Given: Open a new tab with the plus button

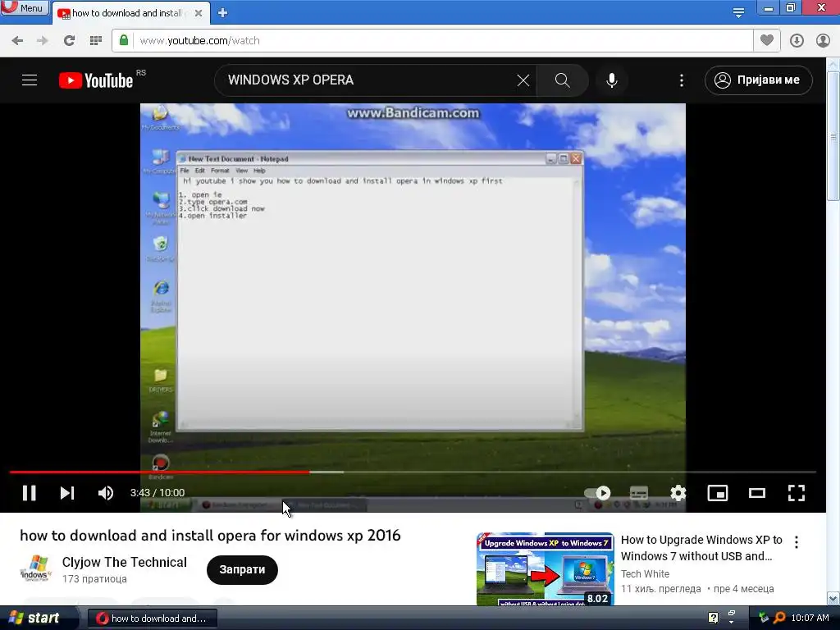Looking at the screenshot, I should pos(223,13).
